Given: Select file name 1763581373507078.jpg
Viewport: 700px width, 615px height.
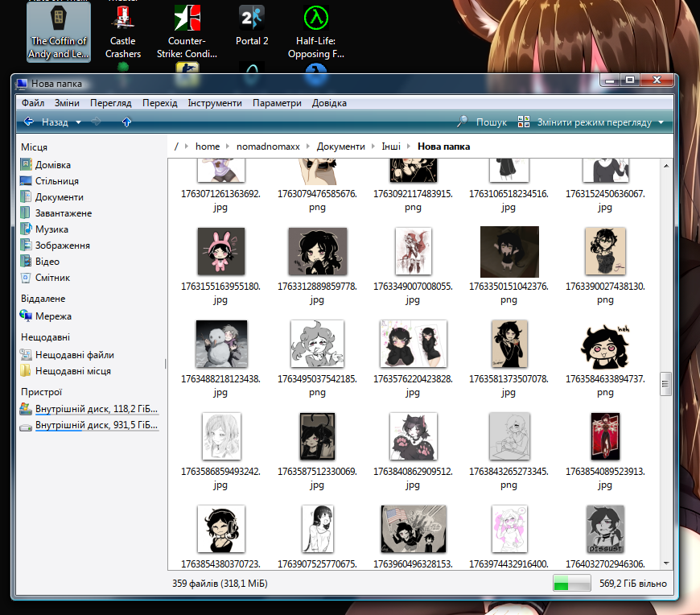Looking at the screenshot, I should coord(509,386).
